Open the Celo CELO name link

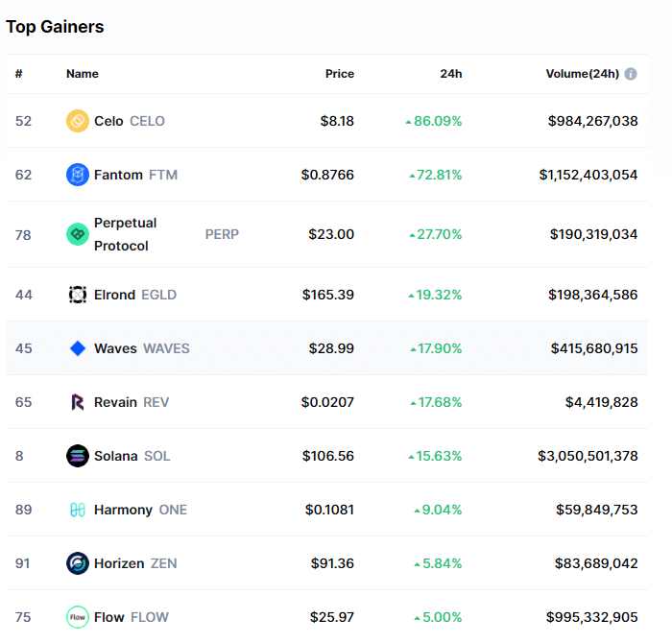[129, 121]
